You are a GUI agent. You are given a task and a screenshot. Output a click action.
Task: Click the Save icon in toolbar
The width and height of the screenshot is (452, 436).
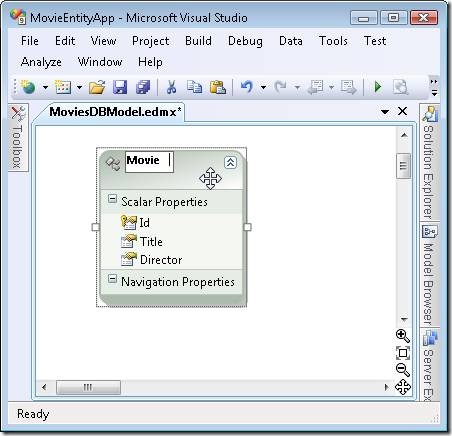point(120,87)
